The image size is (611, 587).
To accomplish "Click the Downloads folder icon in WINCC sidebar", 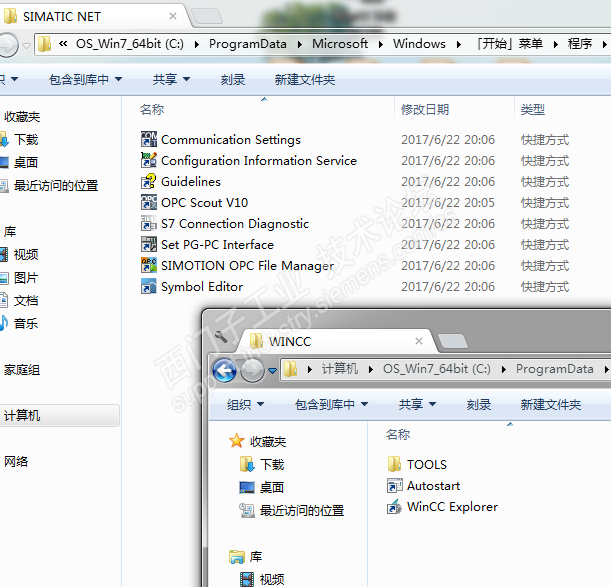I will 247,464.
